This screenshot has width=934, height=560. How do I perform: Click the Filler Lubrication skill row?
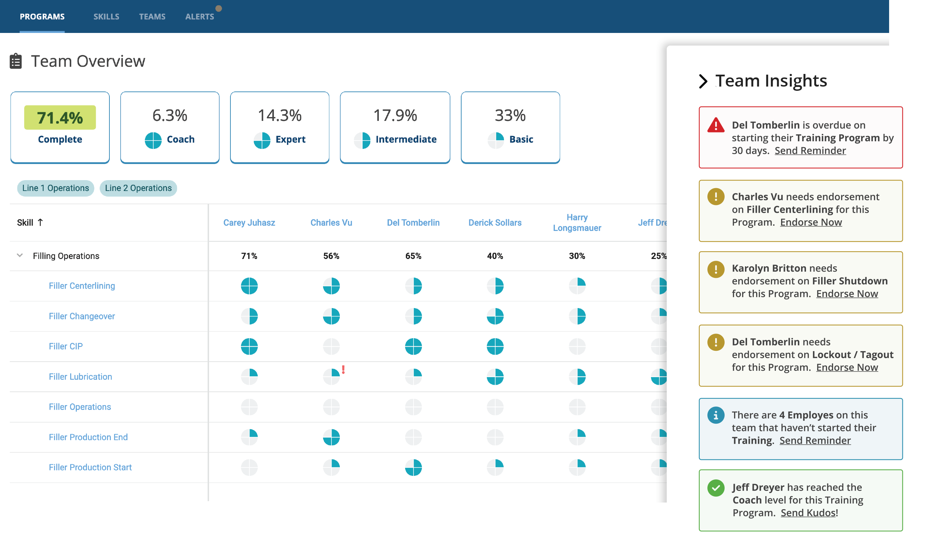pos(80,376)
